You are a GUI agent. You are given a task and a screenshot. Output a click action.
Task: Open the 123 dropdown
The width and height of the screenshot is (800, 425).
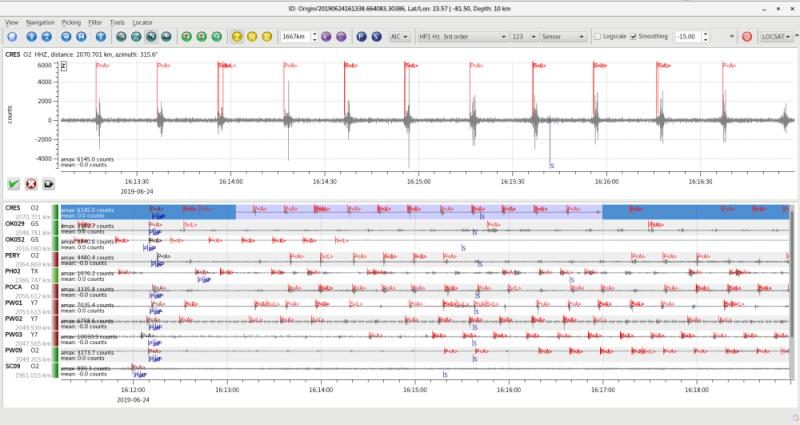coord(524,37)
